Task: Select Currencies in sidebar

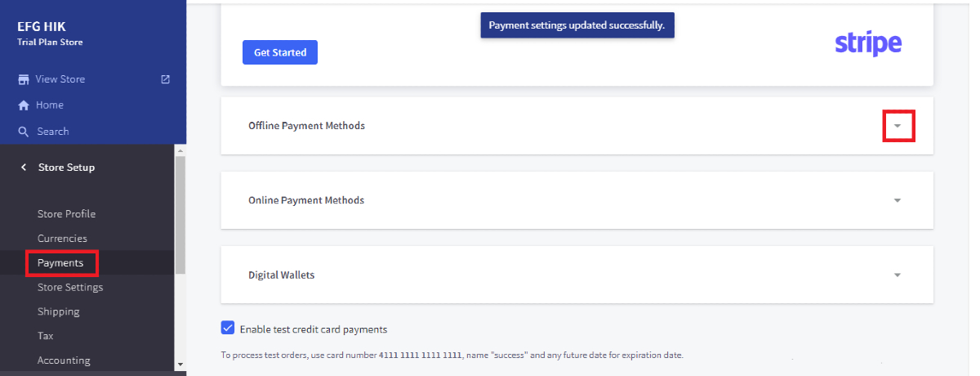Action: [62, 239]
